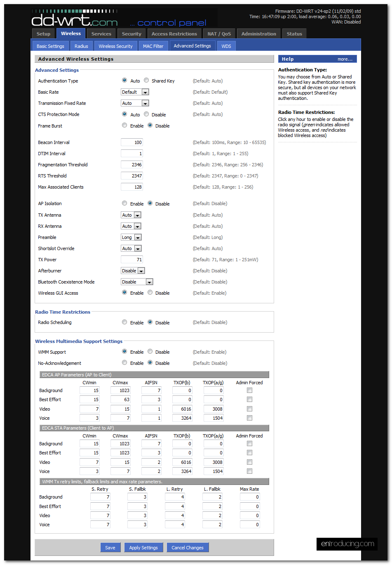This screenshot has width=392, height=565.
Task: Check Admin Forced for Best Effort in EDCA AP
Action: pos(249,399)
